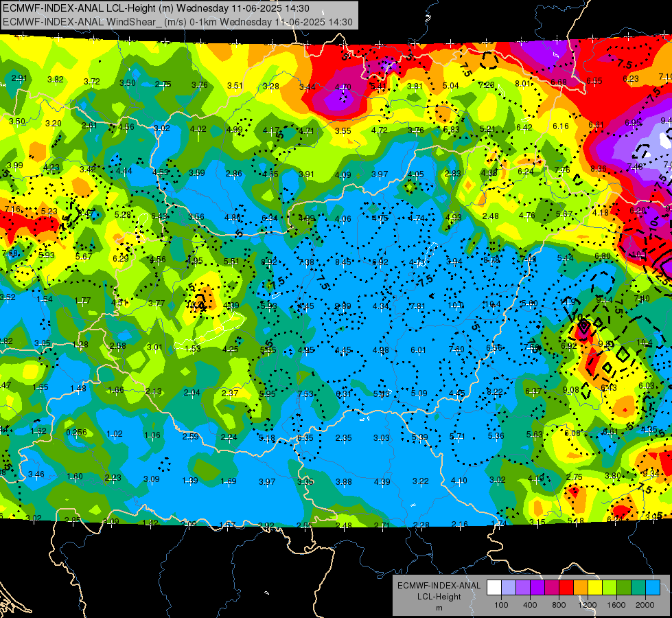Click the teal legend color swatch
Screen dimensions: 672x618
point(638,588)
